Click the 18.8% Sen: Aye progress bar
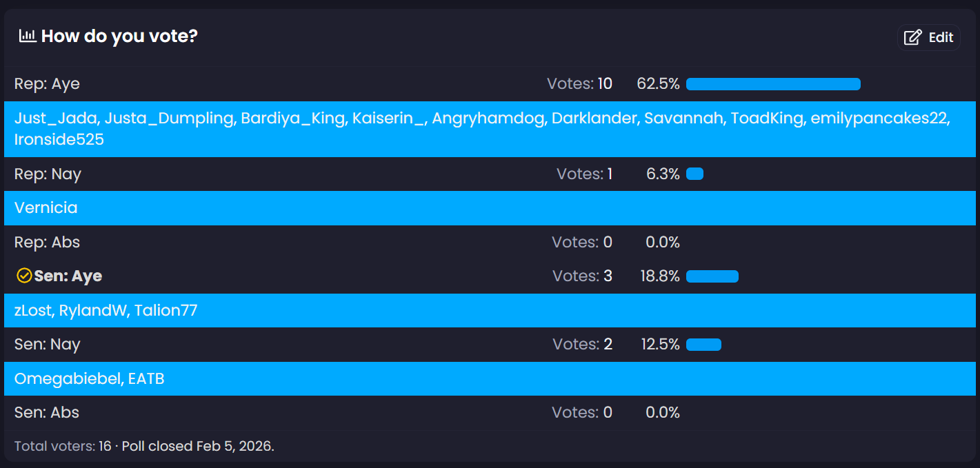980x468 pixels. point(712,276)
